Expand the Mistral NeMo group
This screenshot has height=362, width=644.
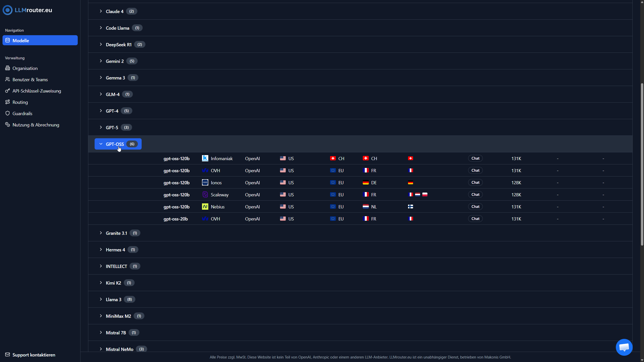tap(119, 349)
